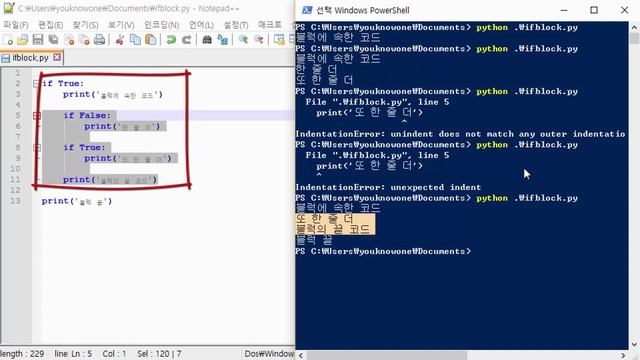Open the 보기(V) menu
Image resolution: width=640 pixels, height=360 pixels.
coord(121,25)
